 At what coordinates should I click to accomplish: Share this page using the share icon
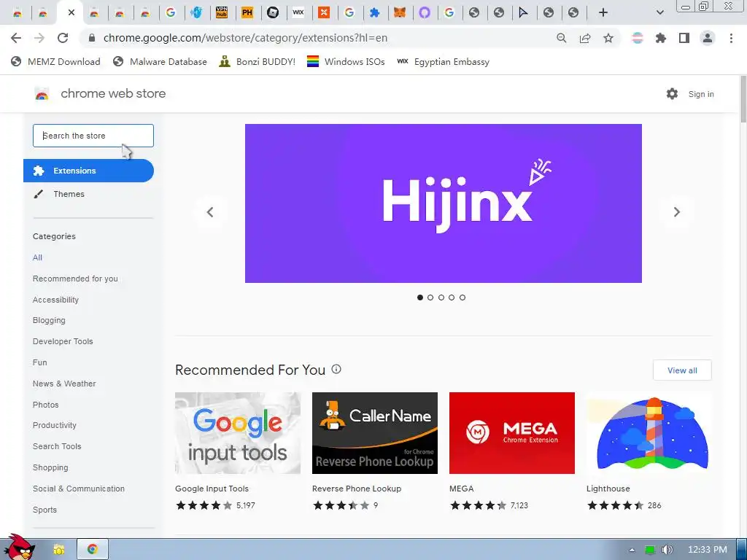click(x=585, y=38)
